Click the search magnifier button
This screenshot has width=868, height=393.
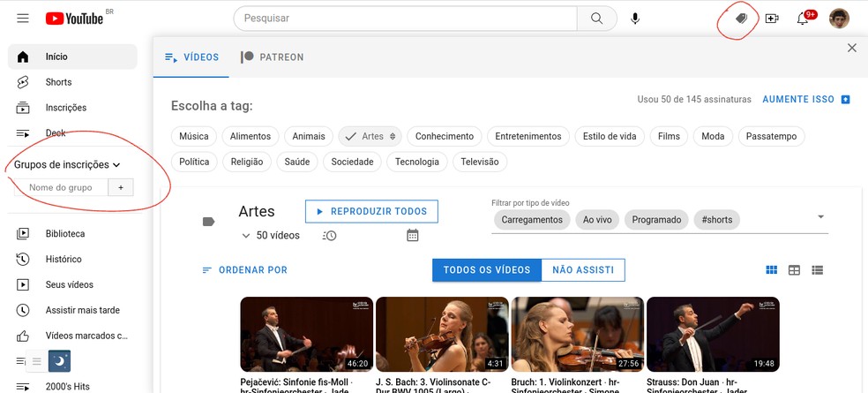(596, 19)
